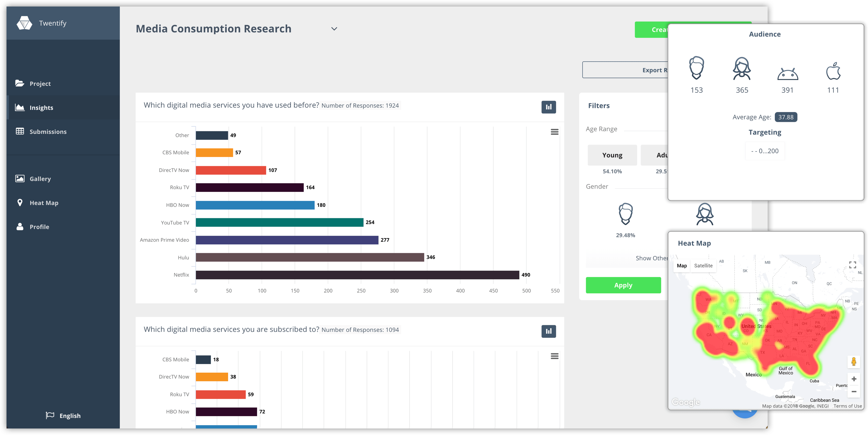Switch chart type for 'used before' question
868x435 pixels.
pos(549,107)
